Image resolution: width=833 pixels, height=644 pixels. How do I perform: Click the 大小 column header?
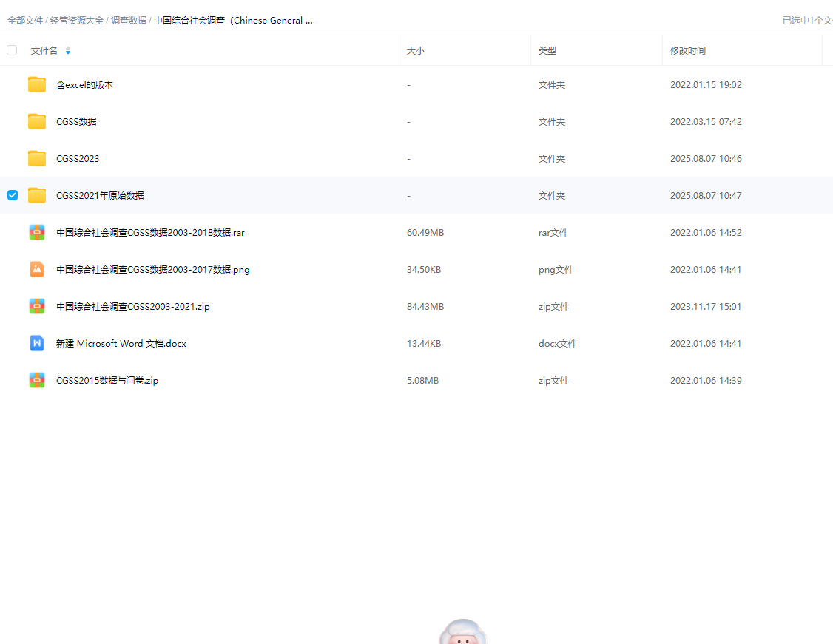click(x=416, y=51)
